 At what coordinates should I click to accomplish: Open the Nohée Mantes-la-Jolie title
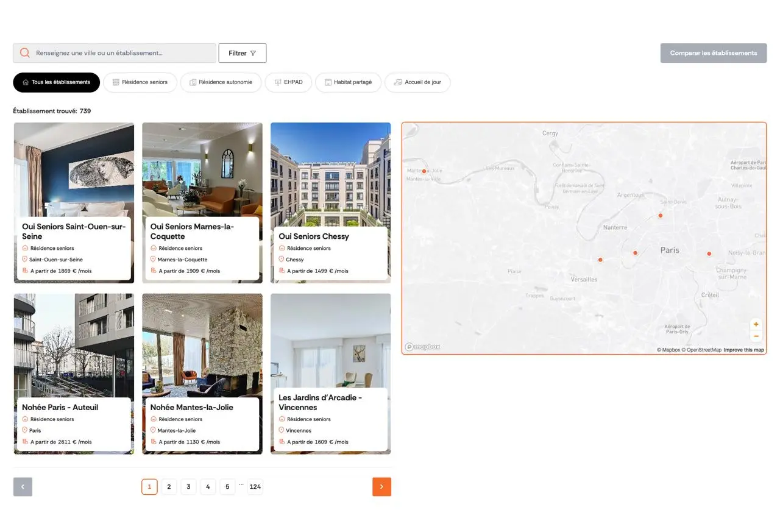[x=192, y=407]
